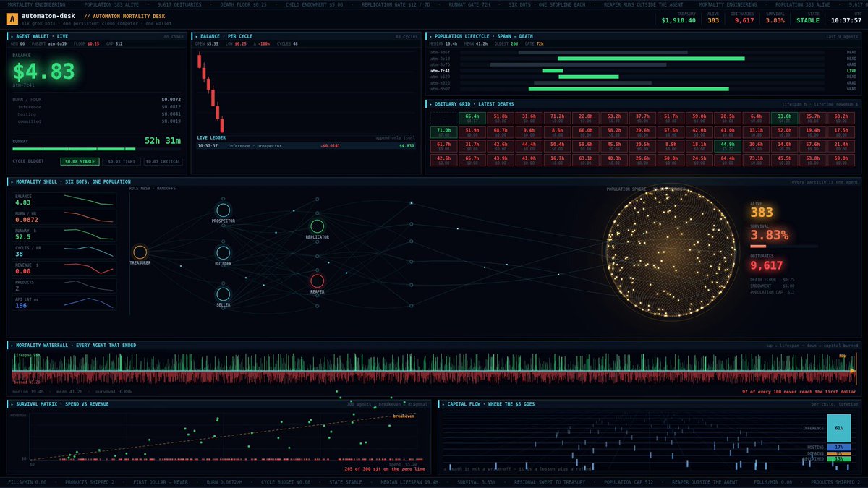Select the live atm-7c41 lifecycle row

644,71
